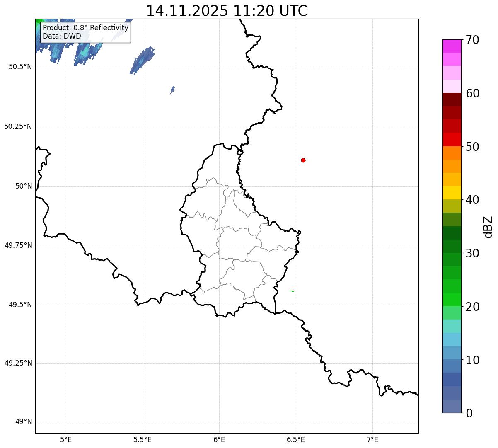Click the 50.25°N latitude label

click(18, 127)
